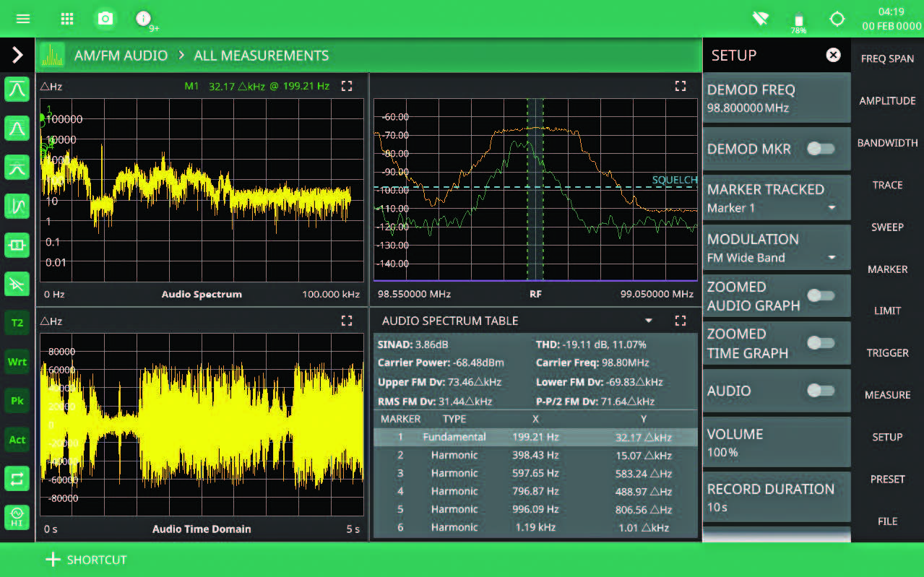This screenshot has width=924, height=577.
Task: Click the GPS crosshair status icon
Action: (837, 19)
